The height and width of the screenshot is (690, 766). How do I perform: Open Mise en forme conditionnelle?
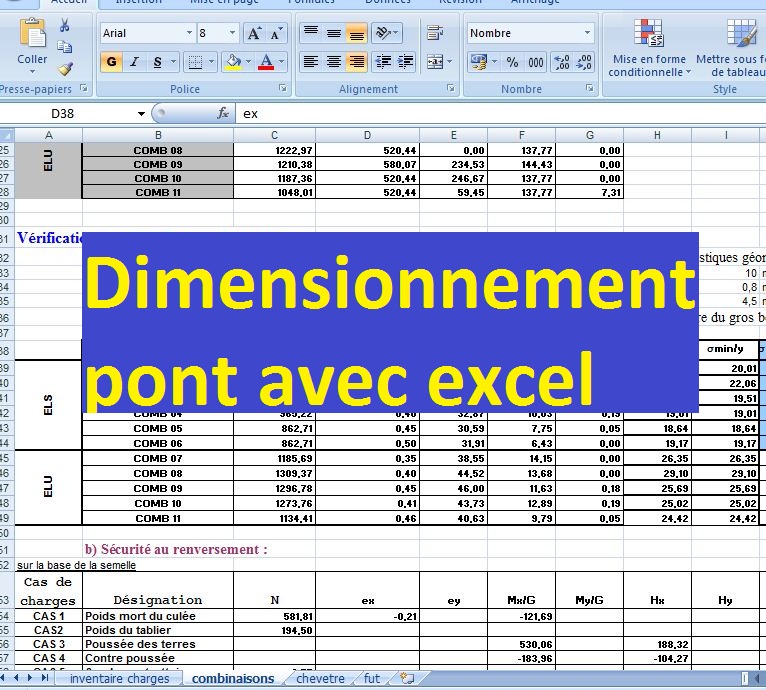point(649,48)
